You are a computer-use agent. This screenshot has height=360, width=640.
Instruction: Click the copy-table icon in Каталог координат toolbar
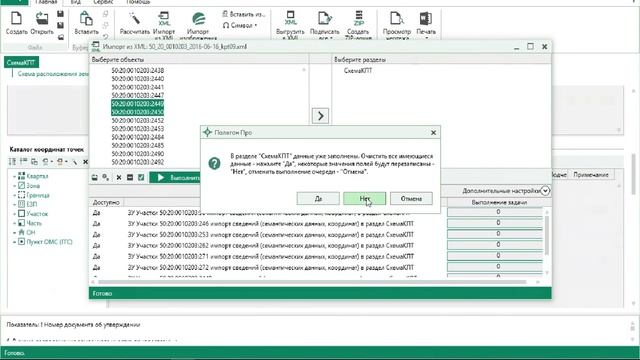click(x=34, y=162)
